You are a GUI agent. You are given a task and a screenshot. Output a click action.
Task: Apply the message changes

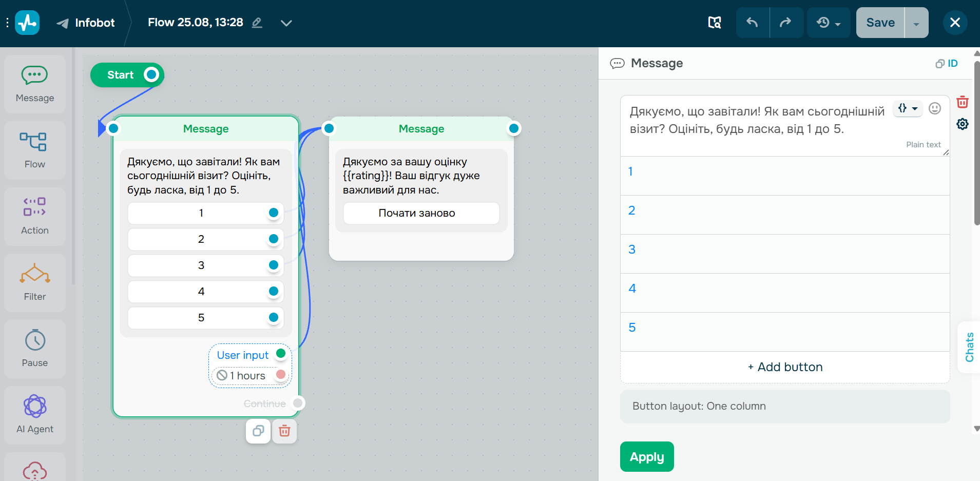tap(647, 456)
